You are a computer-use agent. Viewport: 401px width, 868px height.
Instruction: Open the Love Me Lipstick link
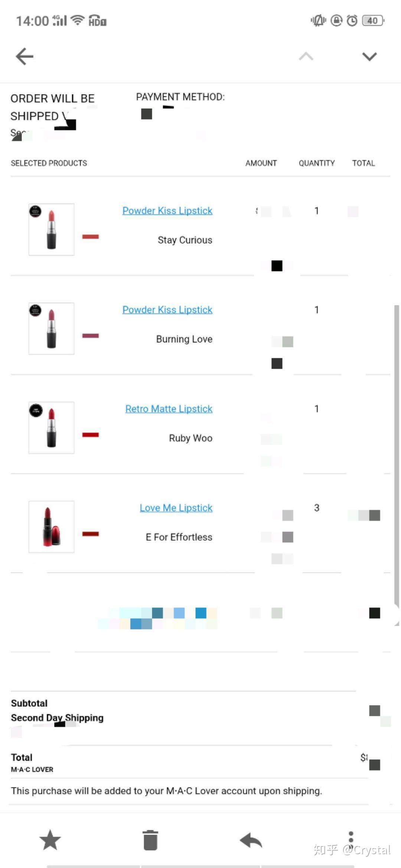(176, 508)
